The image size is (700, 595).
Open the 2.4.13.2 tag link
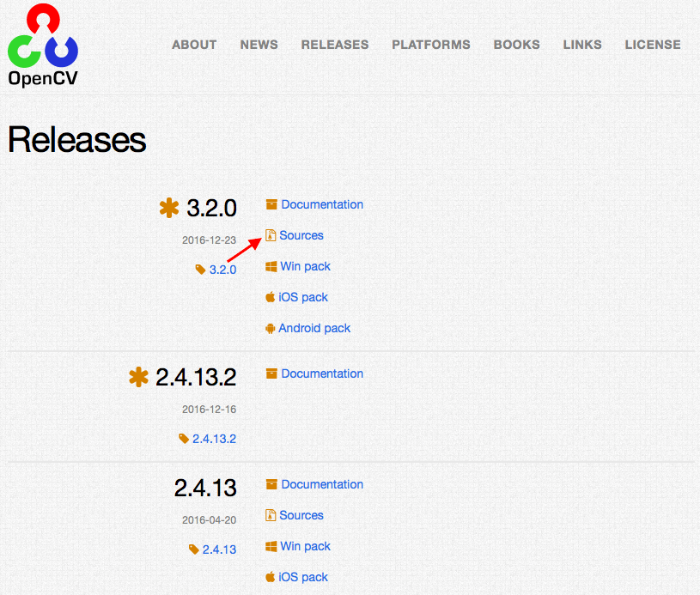point(214,439)
